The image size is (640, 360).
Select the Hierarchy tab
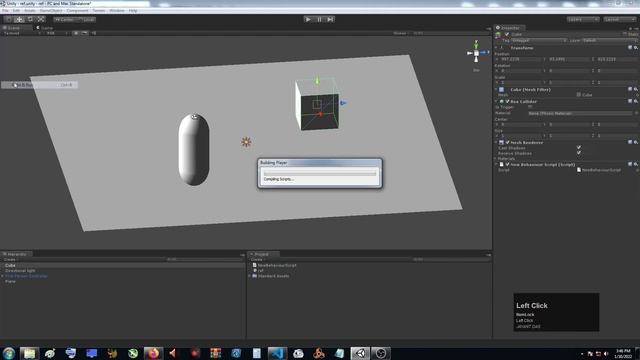point(16,254)
